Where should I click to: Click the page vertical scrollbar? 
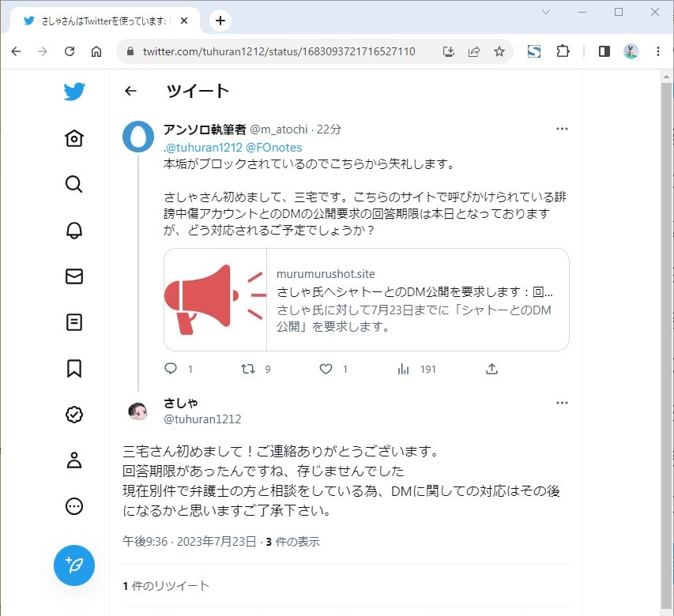[666, 316]
